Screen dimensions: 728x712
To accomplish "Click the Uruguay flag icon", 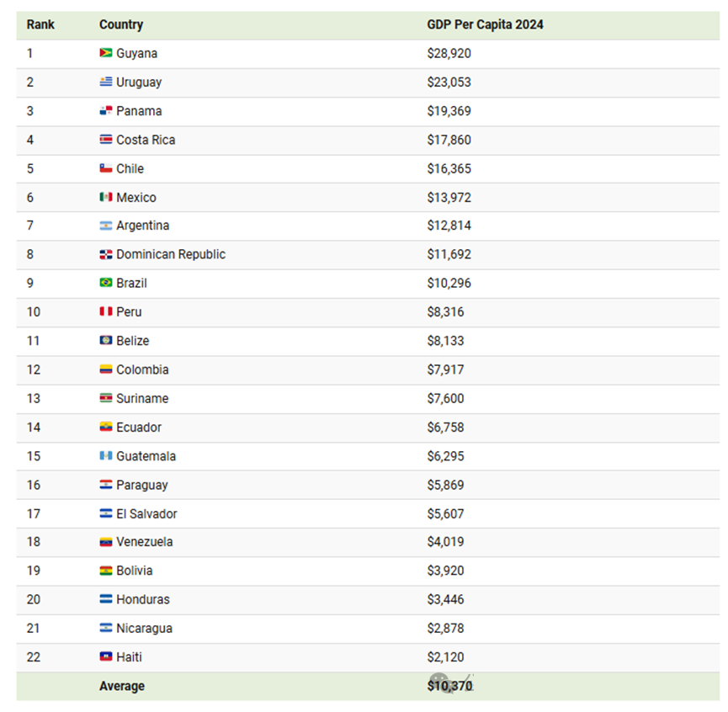I will tap(106, 82).
